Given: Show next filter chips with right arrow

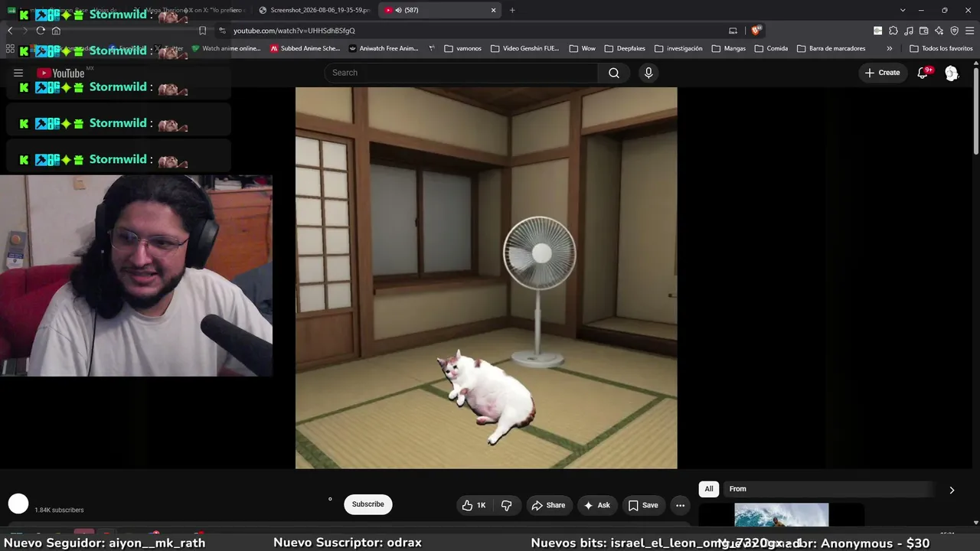Looking at the screenshot, I should (952, 490).
